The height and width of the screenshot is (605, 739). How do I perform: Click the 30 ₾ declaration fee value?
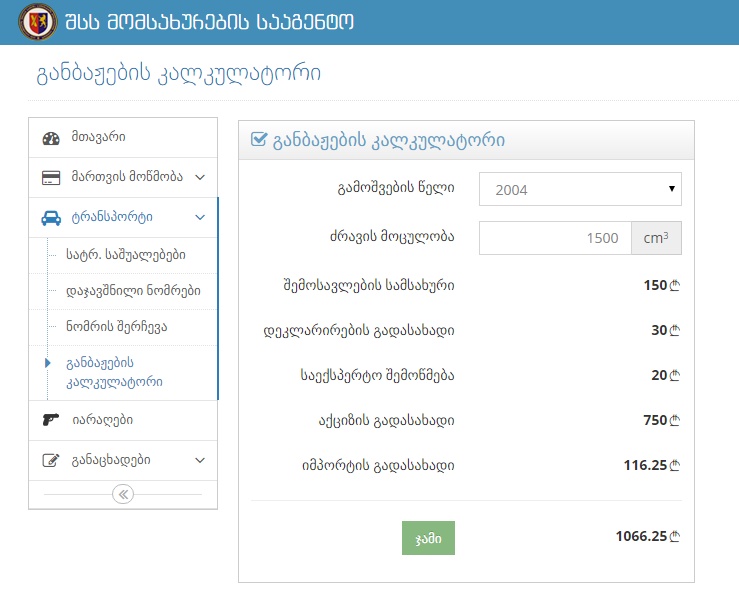tap(665, 330)
